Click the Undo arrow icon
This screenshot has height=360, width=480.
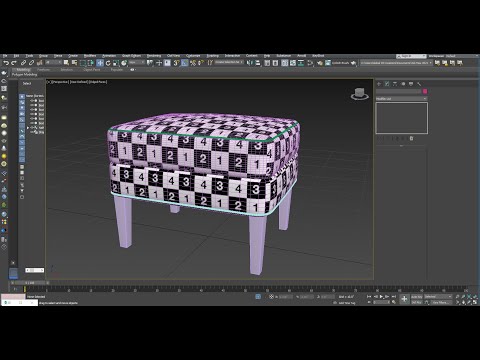[6, 63]
